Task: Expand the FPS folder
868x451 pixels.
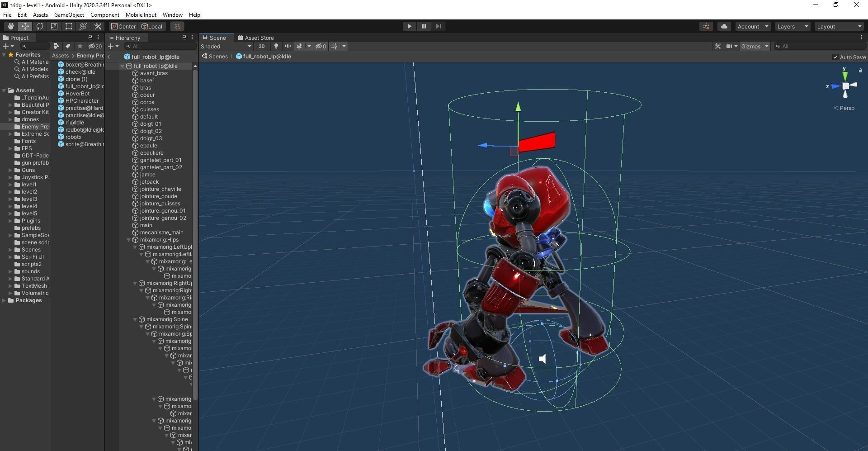Action: [x=10, y=148]
